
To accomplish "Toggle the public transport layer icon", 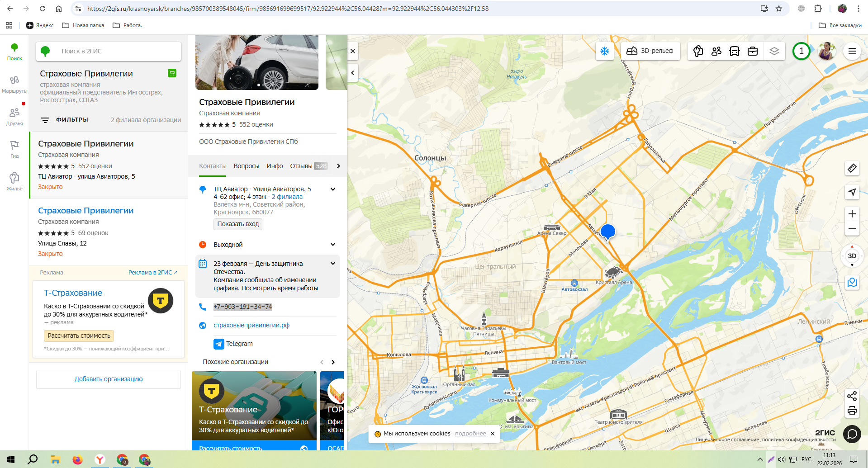I will click(x=735, y=51).
